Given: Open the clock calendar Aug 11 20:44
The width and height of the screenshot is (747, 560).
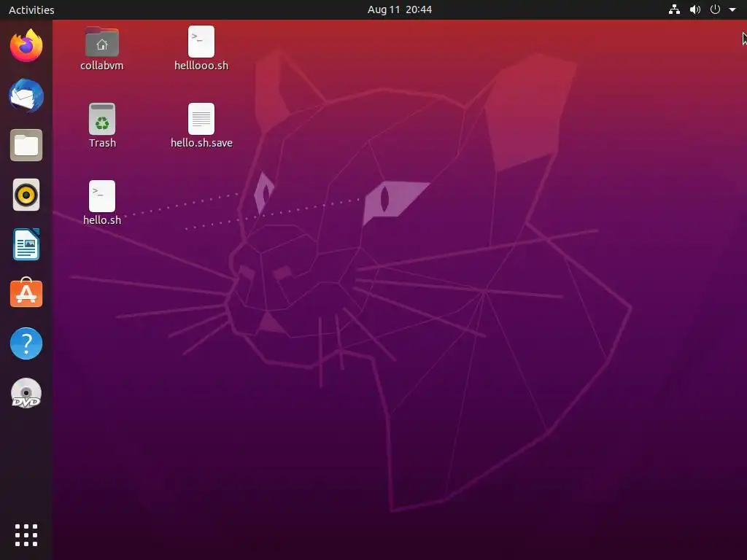Looking at the screenshot, I should click(400, 9).
